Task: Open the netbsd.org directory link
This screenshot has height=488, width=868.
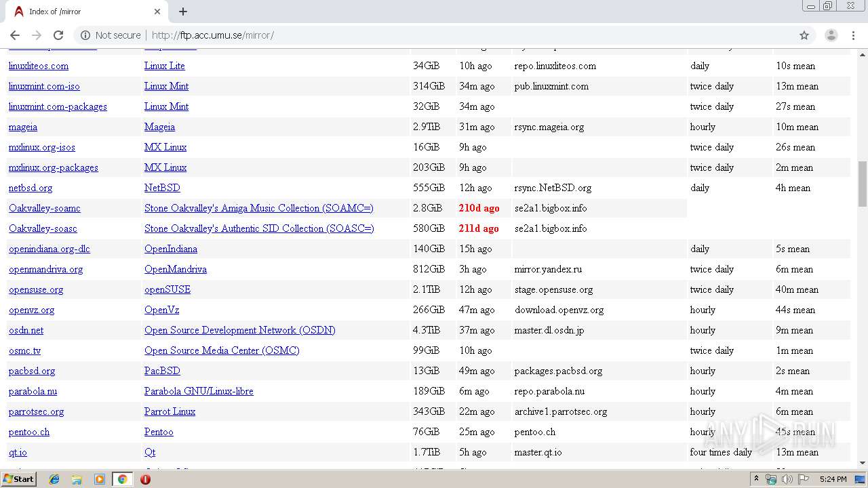Action: point(31,188)
